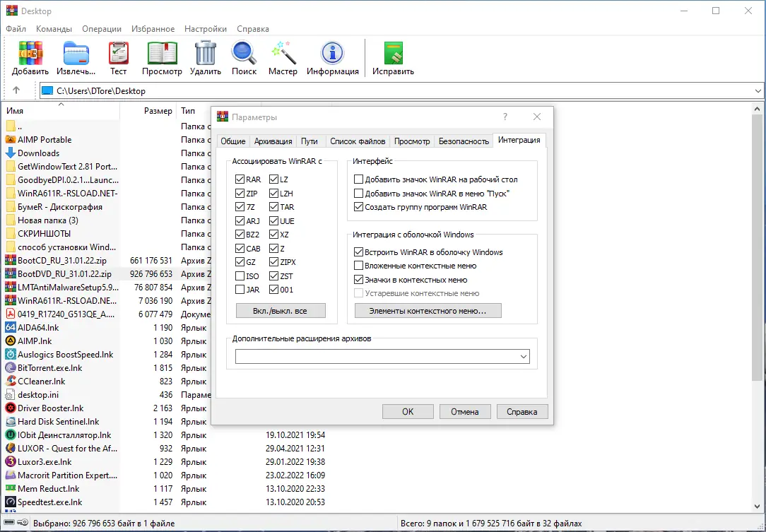This screenshot has width=766, height=532.
Task: Click the Luxor3.exe.lnk icon
Action: click(11, 461)
